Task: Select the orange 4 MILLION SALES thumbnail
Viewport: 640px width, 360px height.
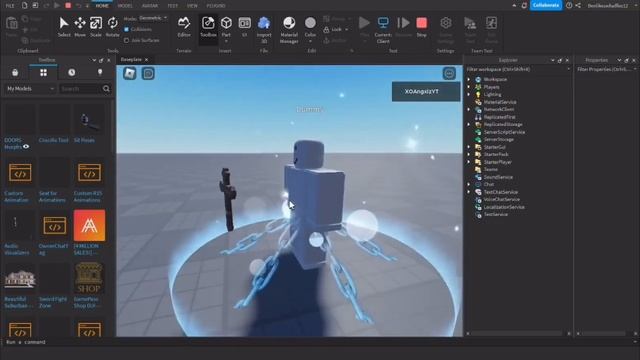Action: [89, 226]
